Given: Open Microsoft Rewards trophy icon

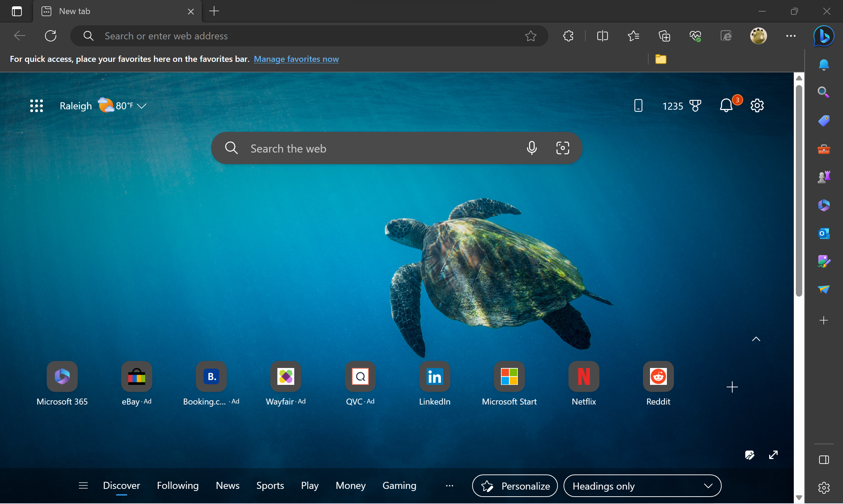Looking at the screenshot, I should (695, 106).
